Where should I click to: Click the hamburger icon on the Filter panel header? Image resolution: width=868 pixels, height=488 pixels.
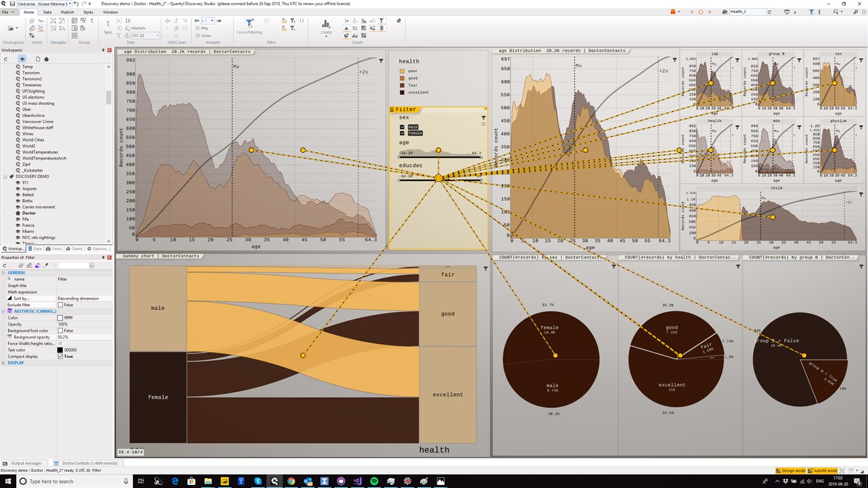tap(391, 109)
